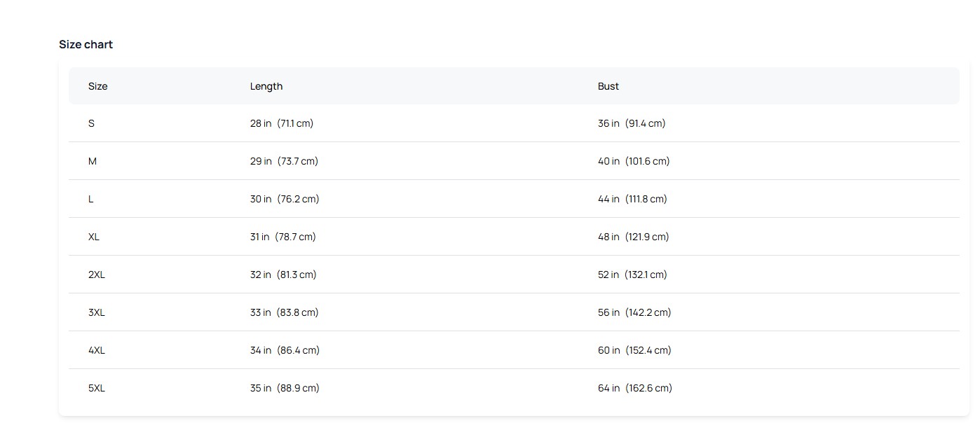This screenshot has width=980, height=430.
Task: Click the 2XL size row label
Action: pyautogui.click(x=97, y=275)
